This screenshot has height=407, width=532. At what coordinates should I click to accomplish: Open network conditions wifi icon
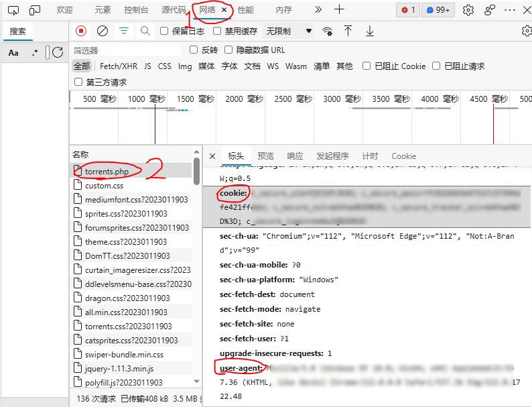[327, 31]
